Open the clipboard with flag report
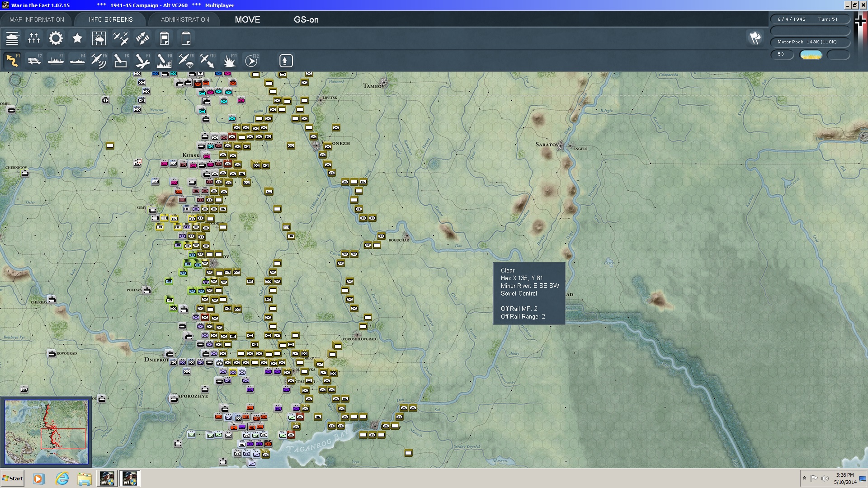Screen dimensions: 868x488 [164, 38]
